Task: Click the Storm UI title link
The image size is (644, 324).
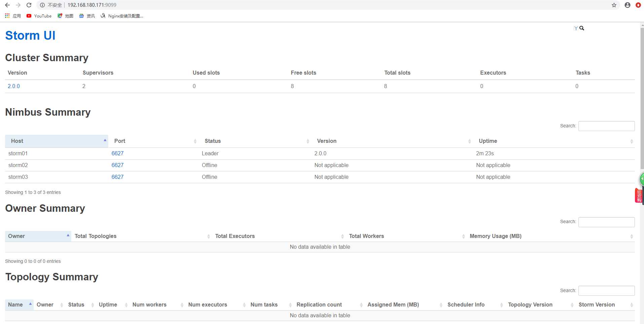Action: tap(30, 35)
